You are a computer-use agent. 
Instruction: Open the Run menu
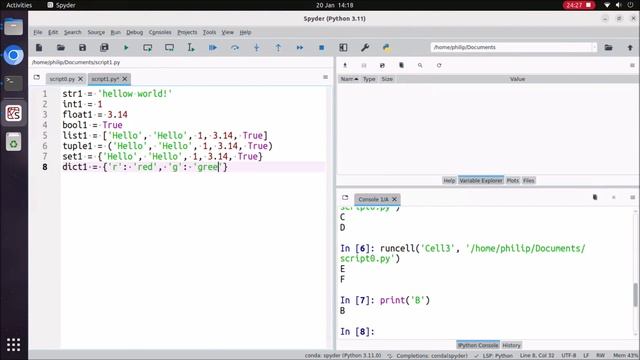click(116, 32)
